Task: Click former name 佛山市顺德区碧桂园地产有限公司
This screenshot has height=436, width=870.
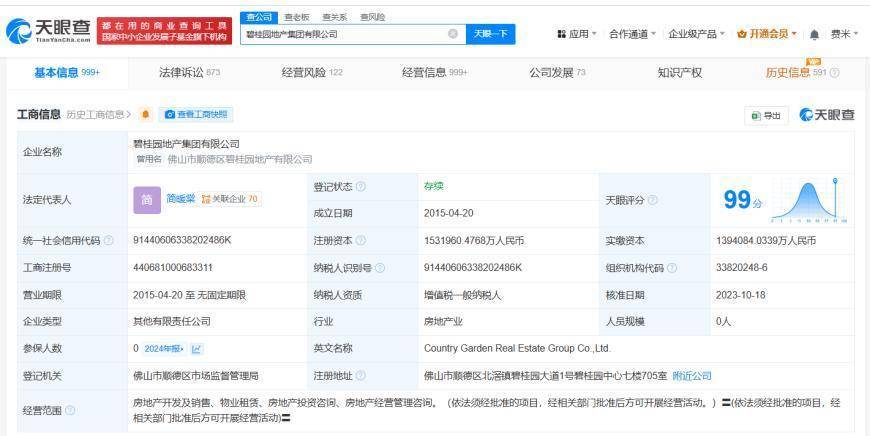Action: coord(240,160)
